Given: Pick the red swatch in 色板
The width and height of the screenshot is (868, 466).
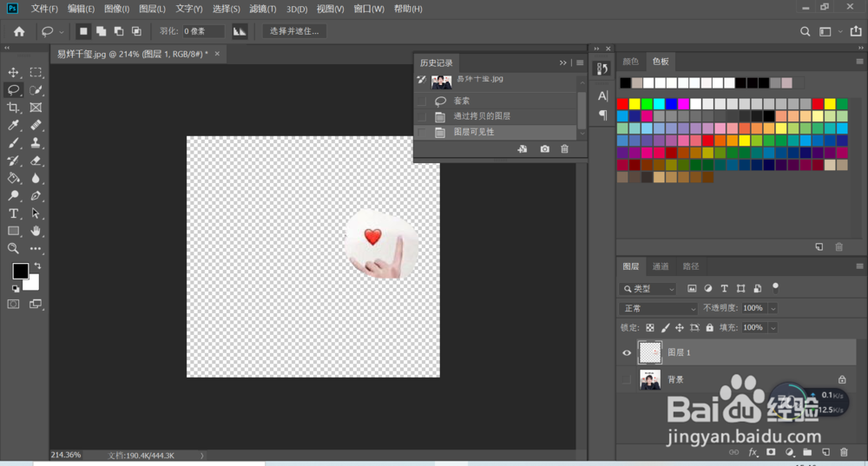Looking at the screenshot, I should (622, 104).
